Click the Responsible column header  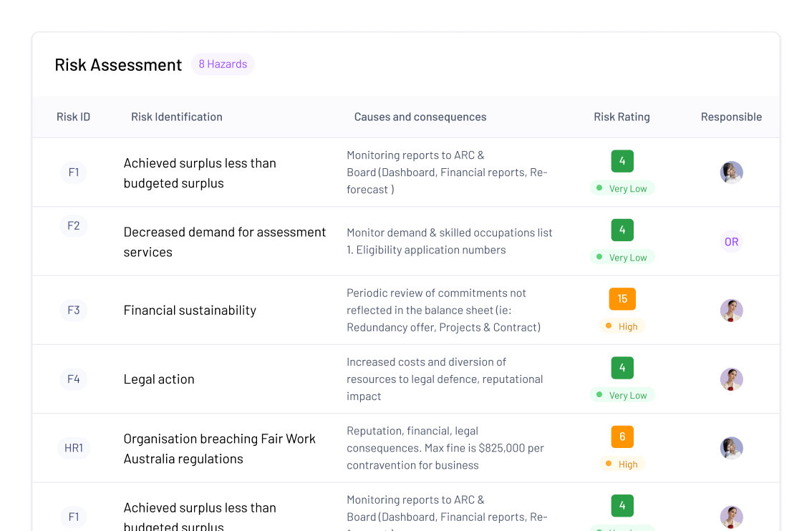[731, 117]
